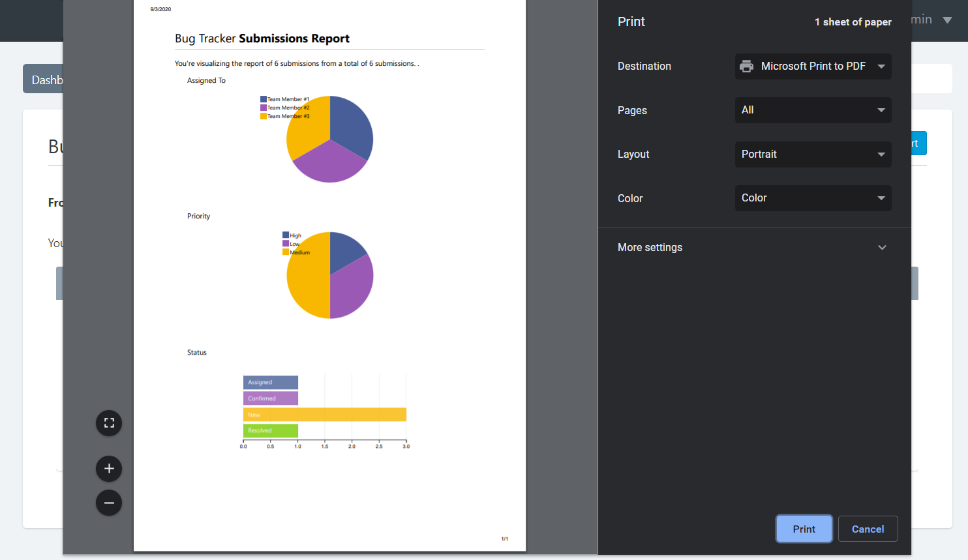Screen dimensions: 968x560
Task: Open the Layout dropdown showing Portrait
Action: tap(813, 155)
